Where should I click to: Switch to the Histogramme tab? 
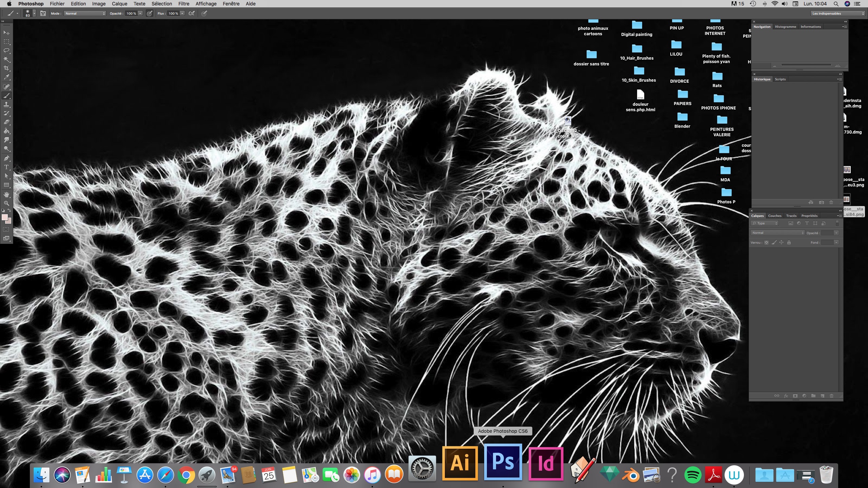tap(785, 27)
